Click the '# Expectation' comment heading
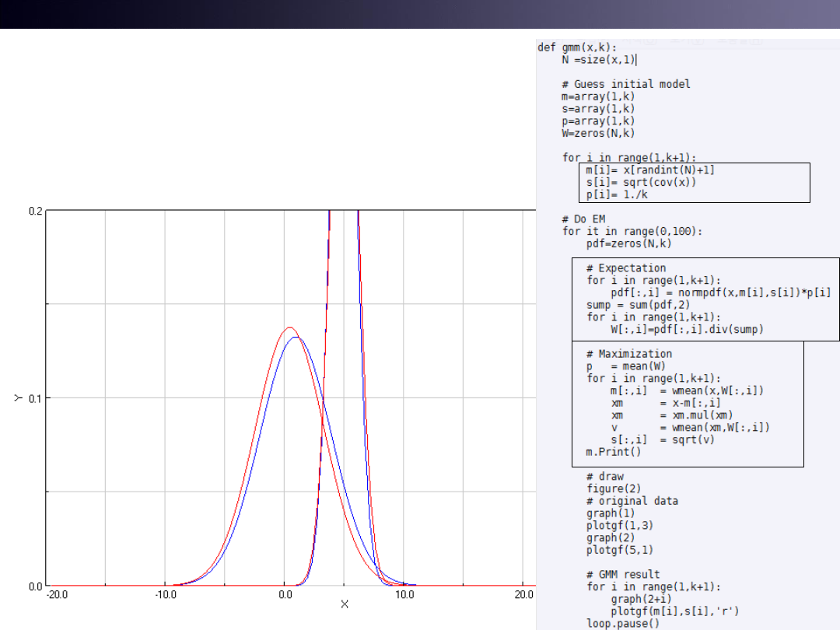Viewport: 840px width, 630px height. click(626, 268)
